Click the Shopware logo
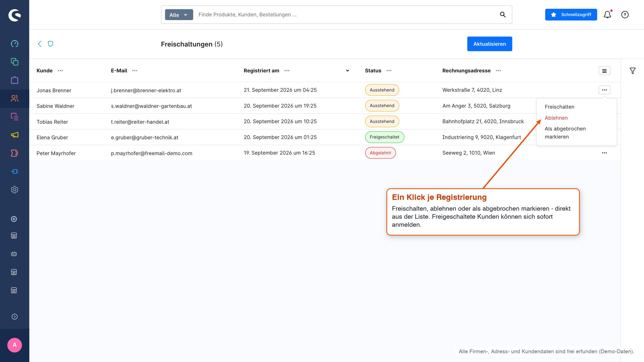Viewport: 644px width, 362px height. click(x=15, y=15)
